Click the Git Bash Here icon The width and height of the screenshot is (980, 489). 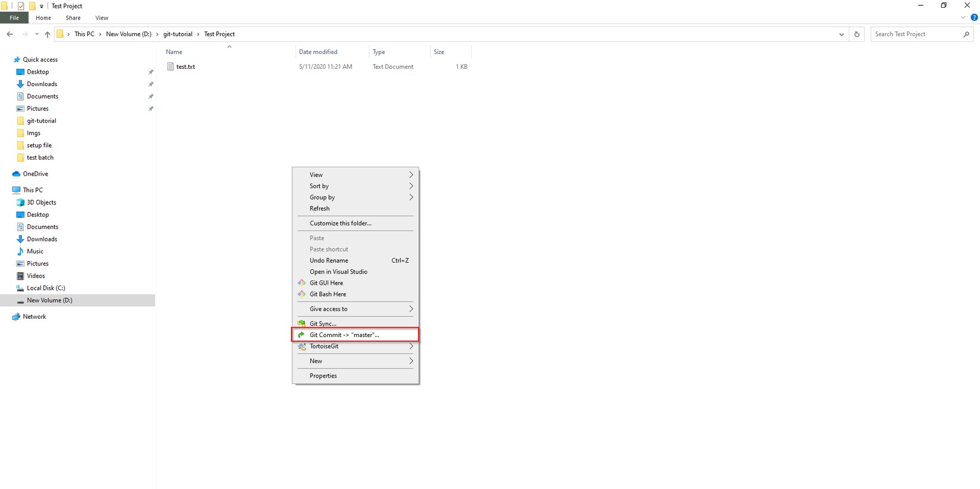301,294
